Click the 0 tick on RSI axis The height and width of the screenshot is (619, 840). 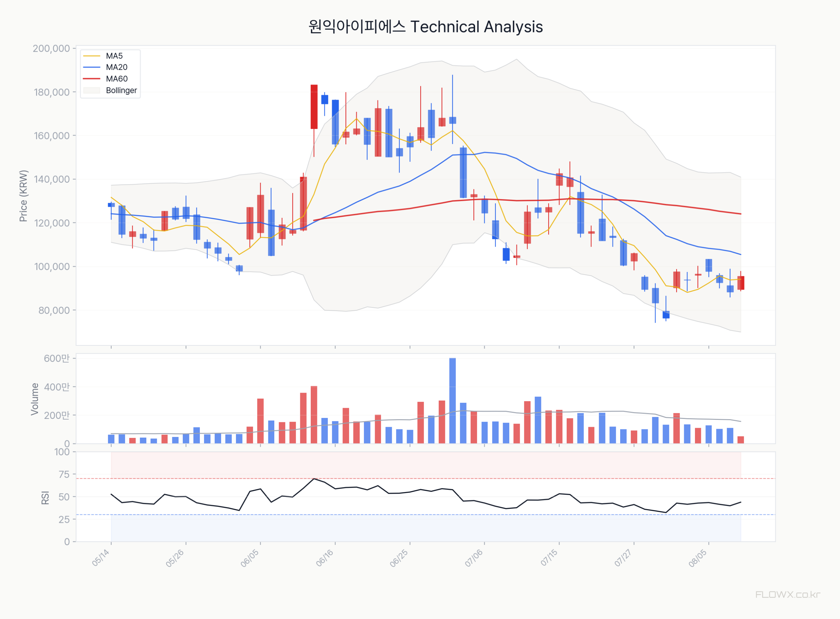pos(67,542)
